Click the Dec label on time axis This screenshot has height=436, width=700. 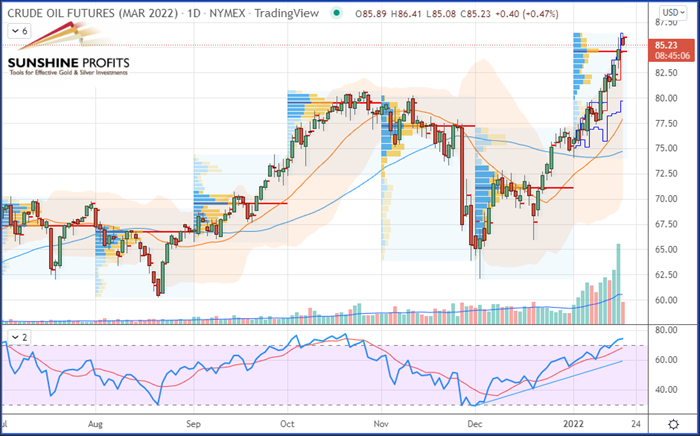coord(475,424)
